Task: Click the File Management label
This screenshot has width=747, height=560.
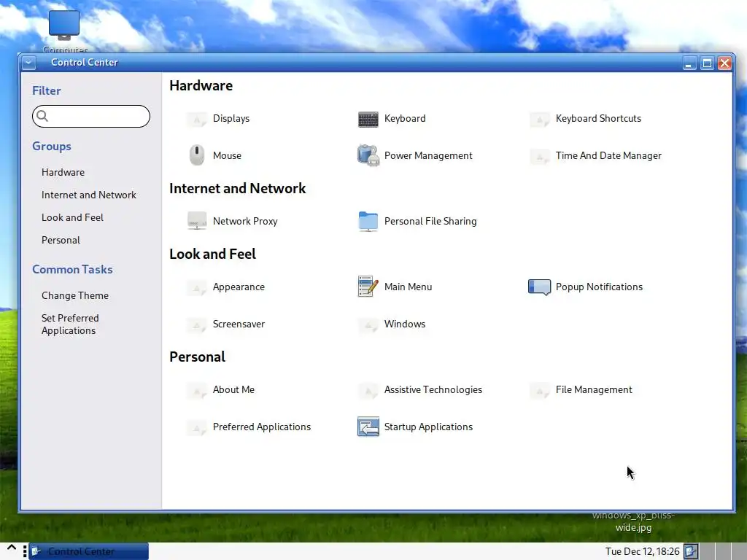Action: pyautogui.click(x=594, y=390)
